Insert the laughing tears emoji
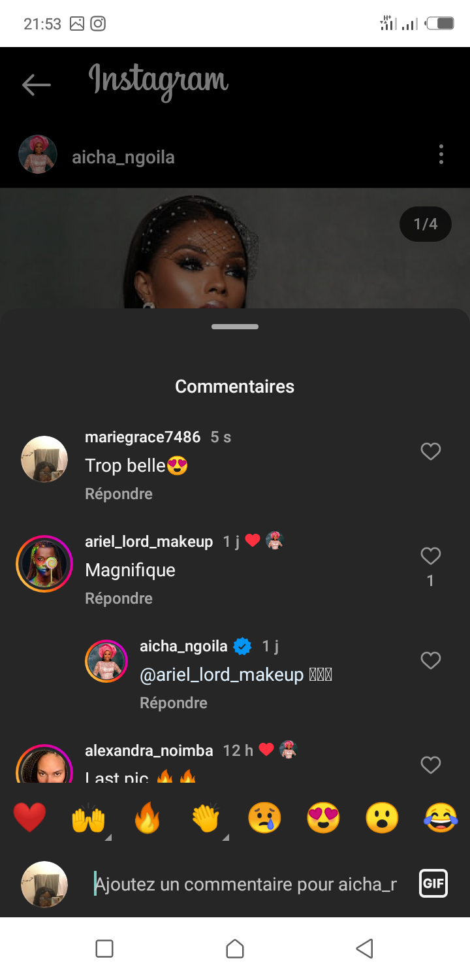Viewport: 470px width, 980px height. 441,817
